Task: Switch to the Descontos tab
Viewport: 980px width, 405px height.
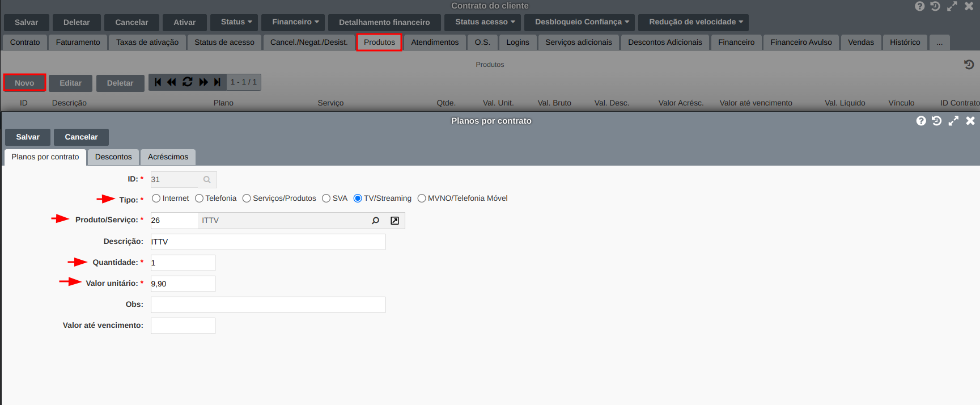Action: point(113,157)
